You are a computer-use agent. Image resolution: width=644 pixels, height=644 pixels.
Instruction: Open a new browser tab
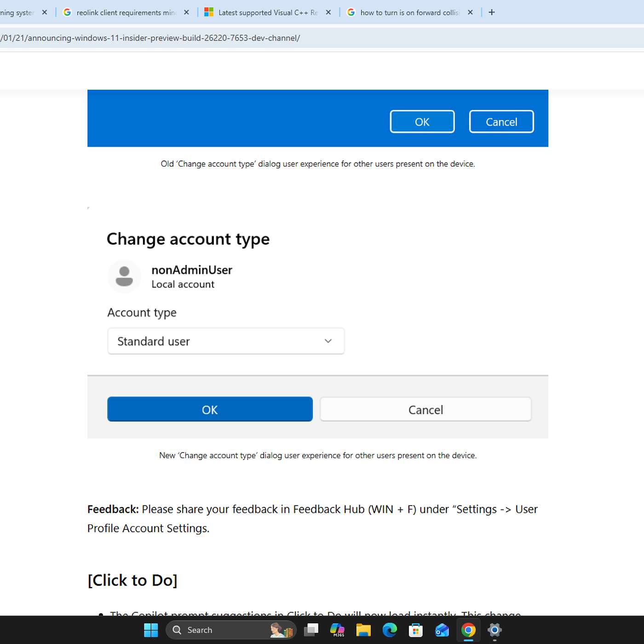[x=492, y=12]
